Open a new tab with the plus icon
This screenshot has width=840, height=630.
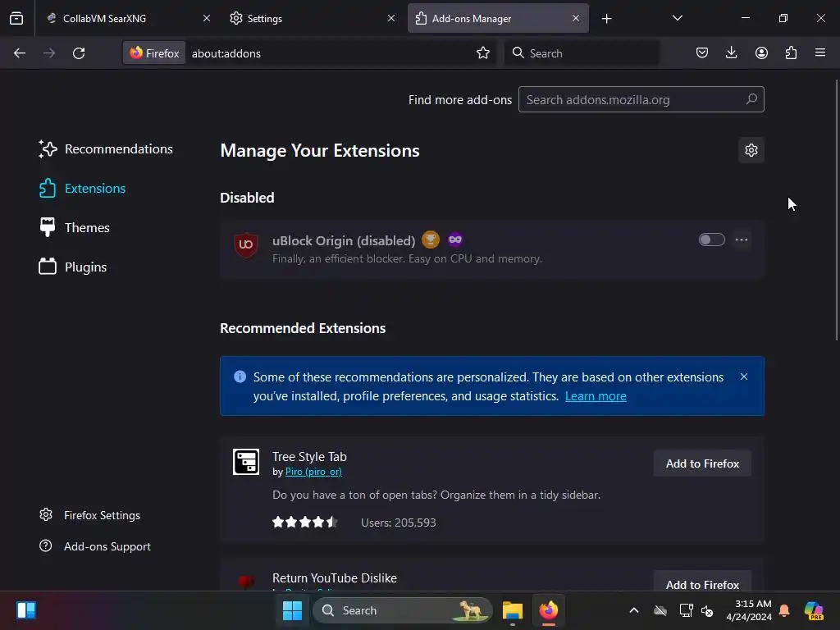click(x=606, y=19)
